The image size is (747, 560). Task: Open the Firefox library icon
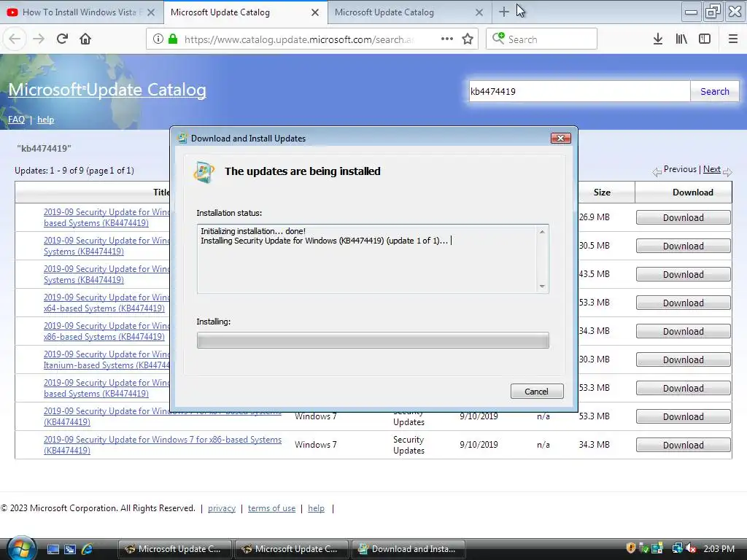pyautogui.click(x=681, y=39)
